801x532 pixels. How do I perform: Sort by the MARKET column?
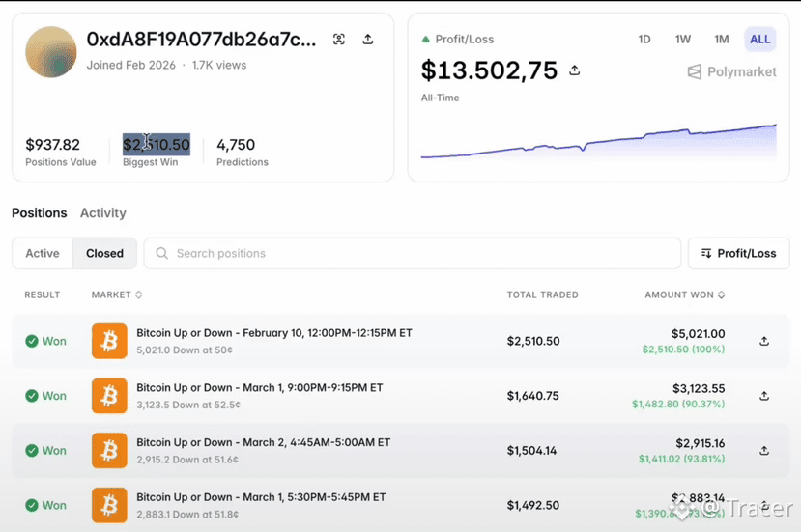pos(117,295)
